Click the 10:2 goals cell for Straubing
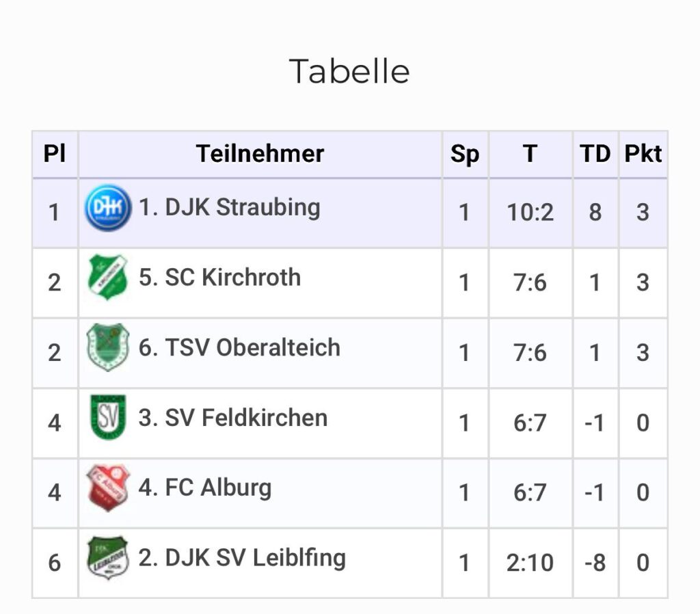Viewport: 700px width, 614px height. point(530,213)
